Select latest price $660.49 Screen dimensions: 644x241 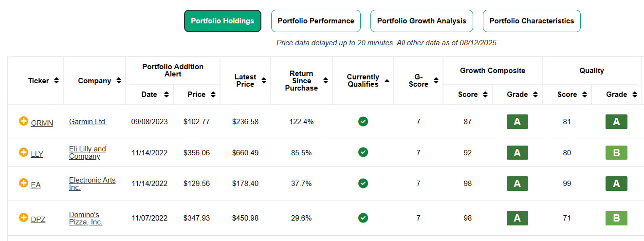pyautogui.click(x=245, y=153)
